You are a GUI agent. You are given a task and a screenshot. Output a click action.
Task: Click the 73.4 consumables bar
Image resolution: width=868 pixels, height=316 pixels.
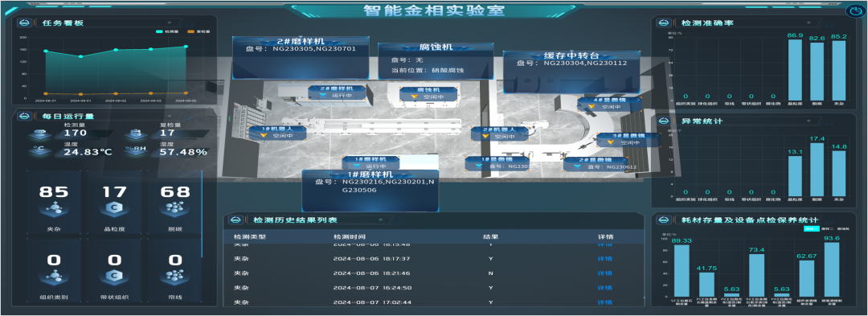pyautogui.click(x=757, y=275)
